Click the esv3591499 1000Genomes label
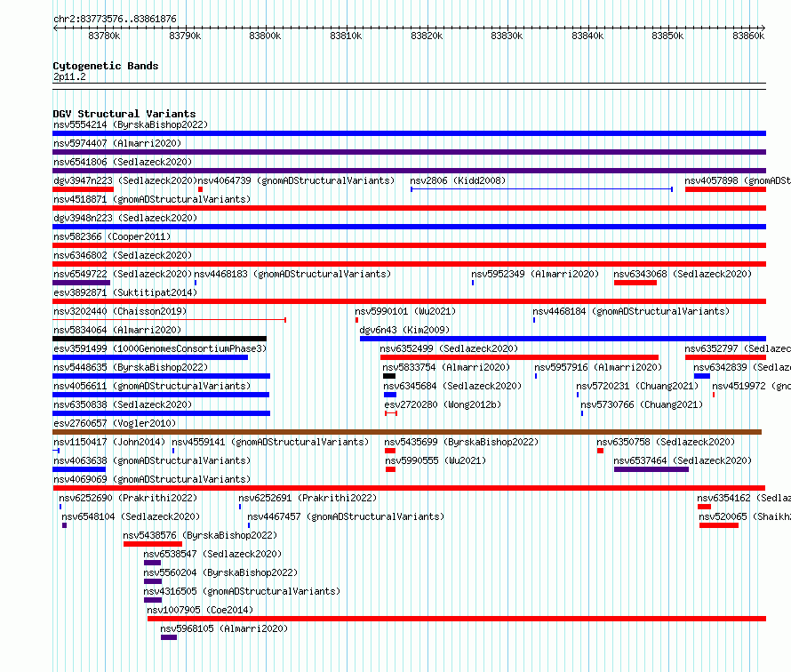 160,348
